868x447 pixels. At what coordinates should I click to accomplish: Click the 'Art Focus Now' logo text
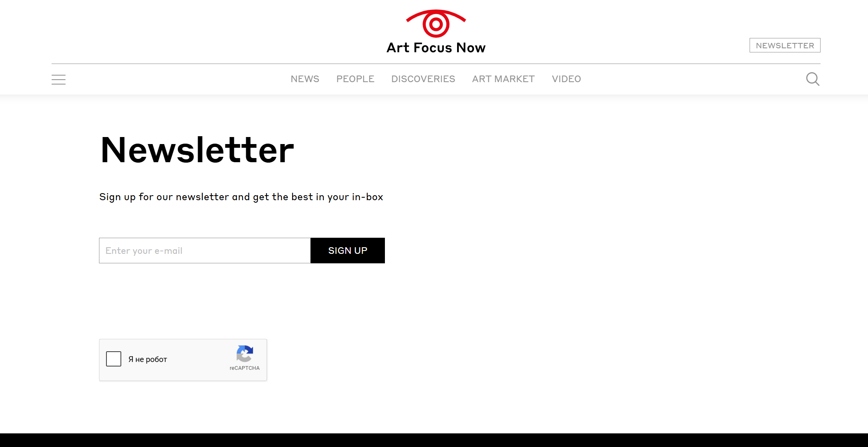(436, 48)
